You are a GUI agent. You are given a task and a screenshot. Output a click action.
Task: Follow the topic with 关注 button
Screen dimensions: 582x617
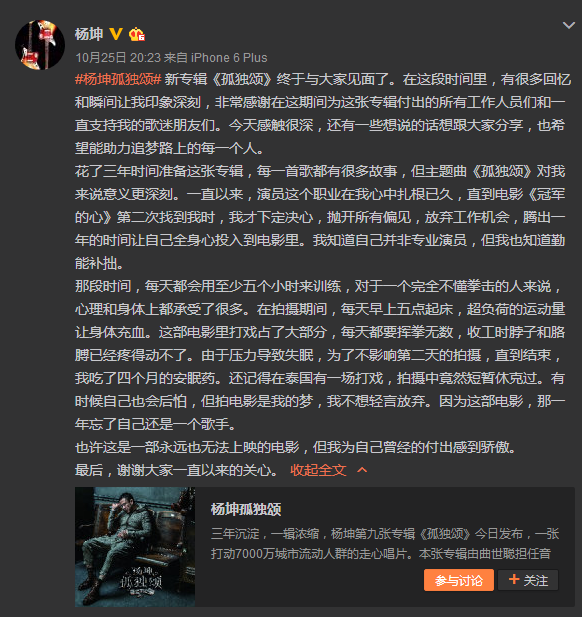(x=528, y=580)
